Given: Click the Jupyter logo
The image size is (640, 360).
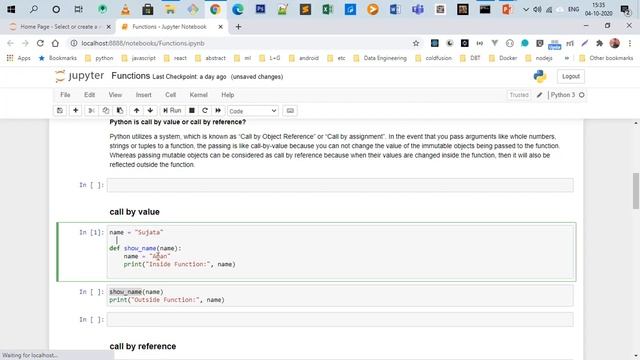Looking at the screenshot, I should [80, 76].
